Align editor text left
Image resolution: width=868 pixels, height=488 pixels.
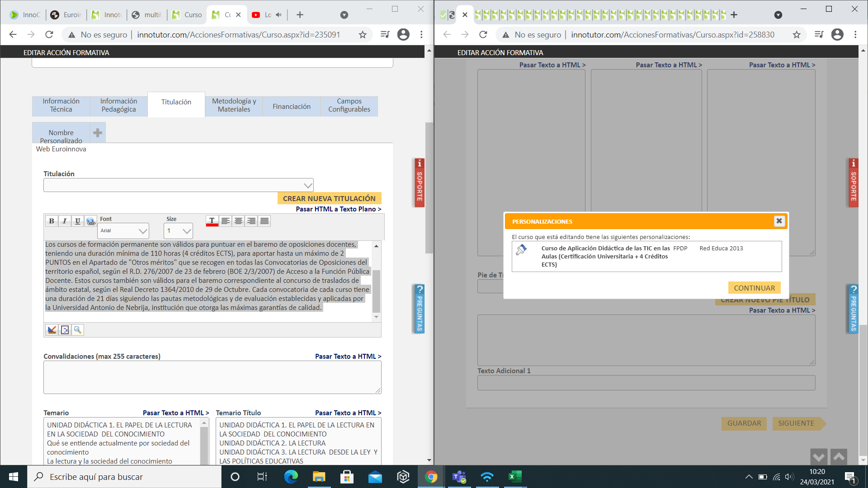(x=225, y=221)
